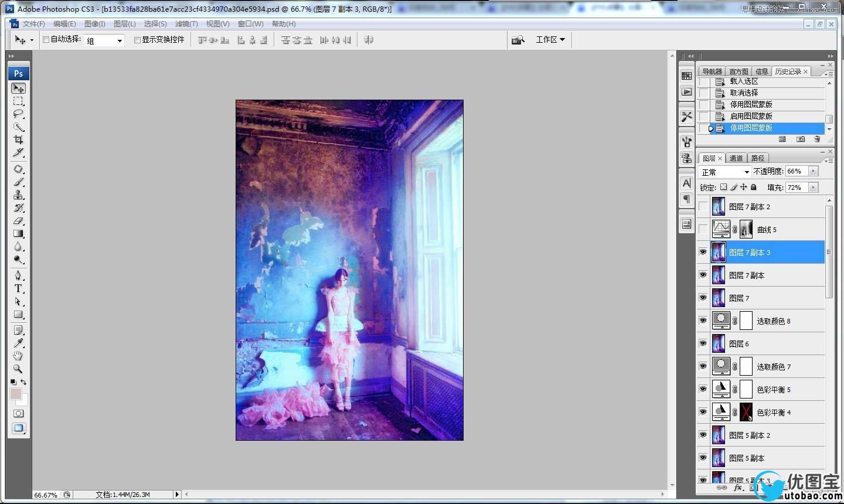The width and height of the screenshot is (844, 504).
Task: Select the Horizontal Type tool
Action: 19,288
